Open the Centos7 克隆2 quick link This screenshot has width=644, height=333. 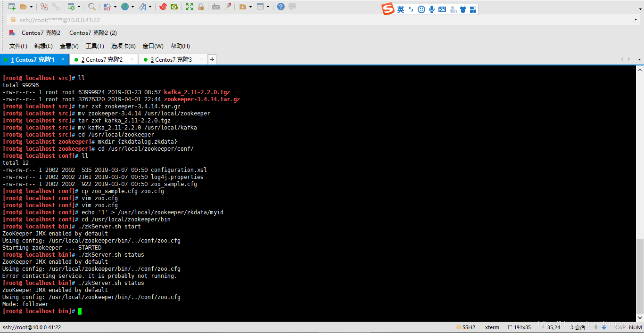41,33
